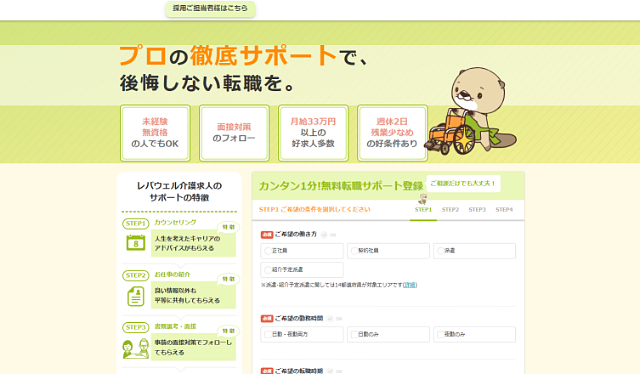
Task: Click the 月給33万円以上の好求人多数 card
Action: coord(313,133)
